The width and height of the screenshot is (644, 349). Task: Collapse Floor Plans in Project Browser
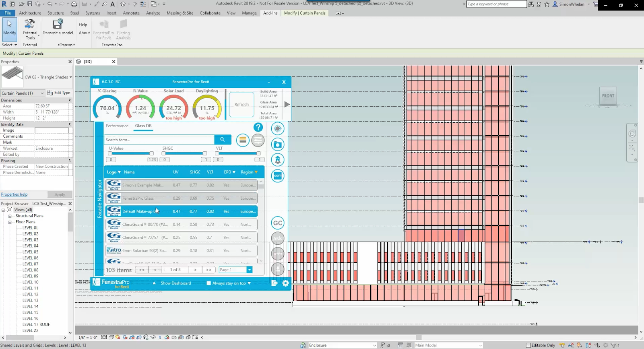tap(10, 222)
